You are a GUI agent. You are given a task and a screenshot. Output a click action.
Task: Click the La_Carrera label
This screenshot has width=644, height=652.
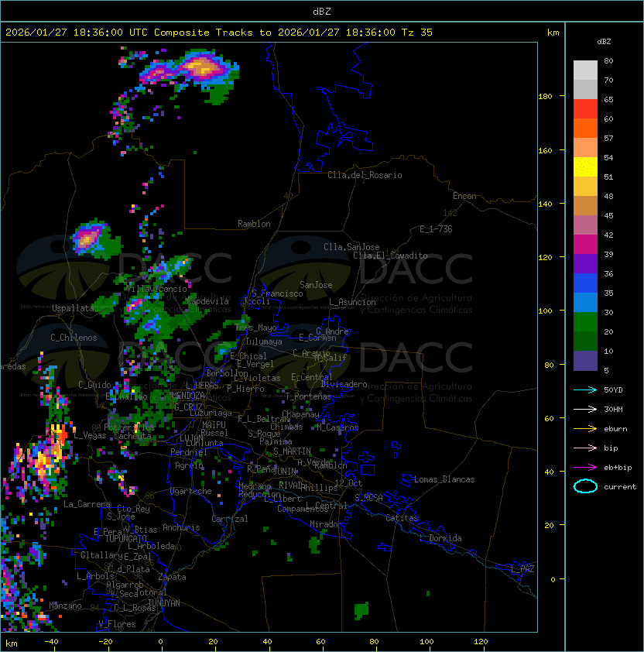[x=87, y=504]
